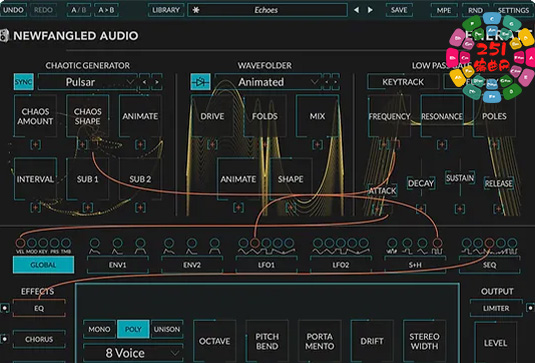Open the SEQ tab
Image resolution: width=535 pixels, height=363 pixels.
click(489, 265)
